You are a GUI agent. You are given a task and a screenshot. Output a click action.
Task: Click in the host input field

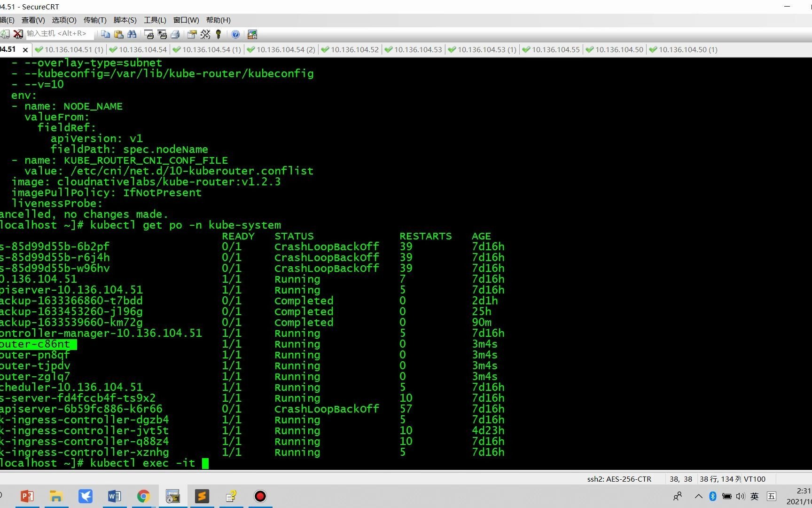coord(59,33)
